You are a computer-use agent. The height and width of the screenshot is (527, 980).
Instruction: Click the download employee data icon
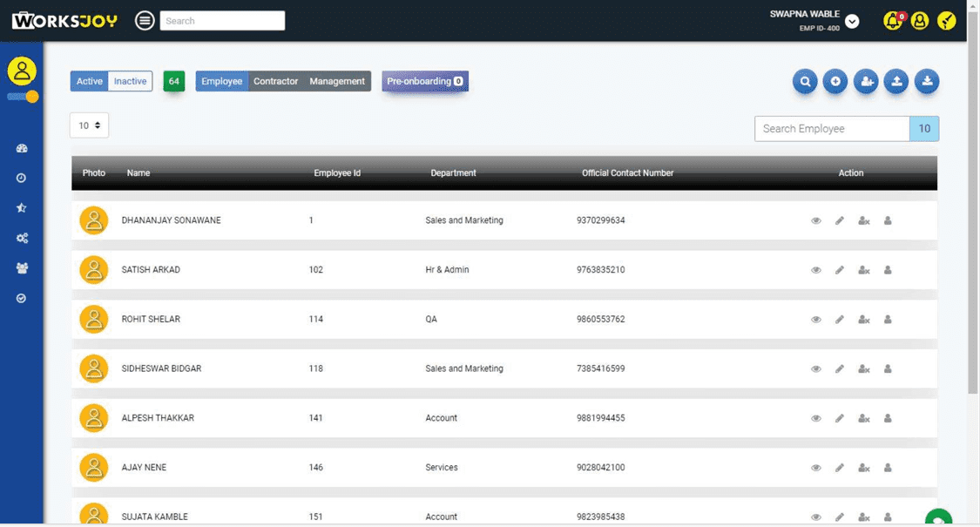click(927, 81)
